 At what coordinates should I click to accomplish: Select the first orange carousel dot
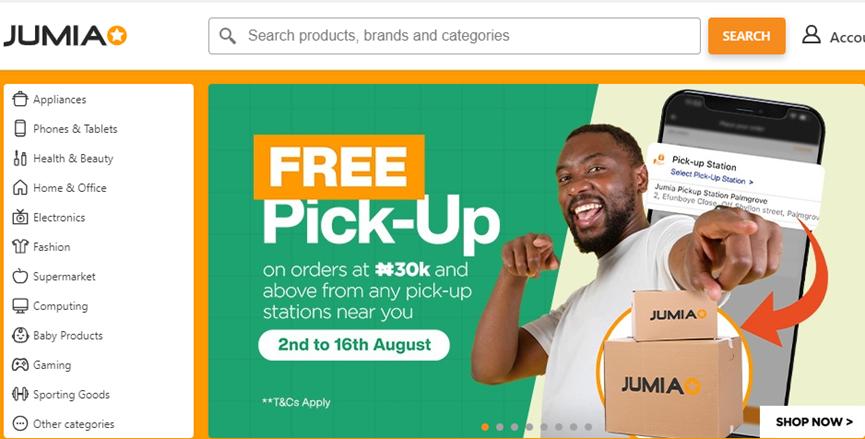[485, 427]
